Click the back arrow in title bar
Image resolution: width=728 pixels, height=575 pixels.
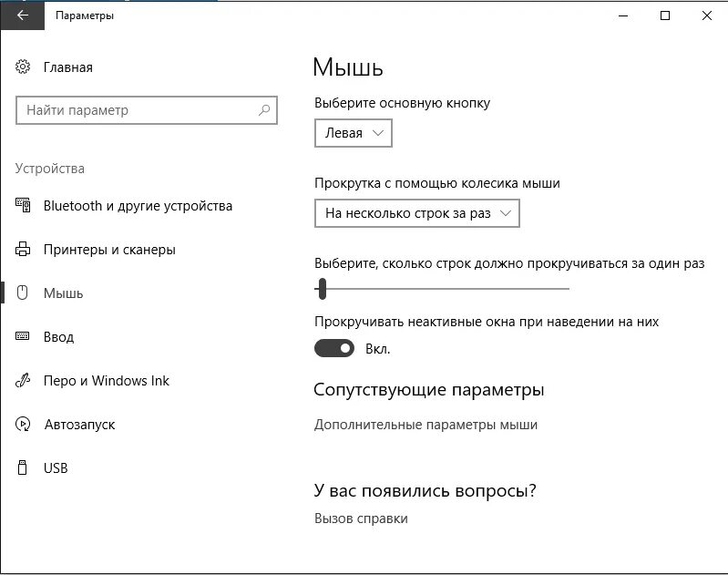[22, 15]
